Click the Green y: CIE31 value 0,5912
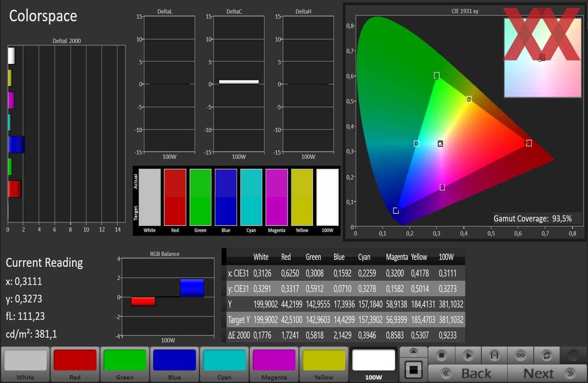Screen dimensions: 588x383 pos(315,288)
